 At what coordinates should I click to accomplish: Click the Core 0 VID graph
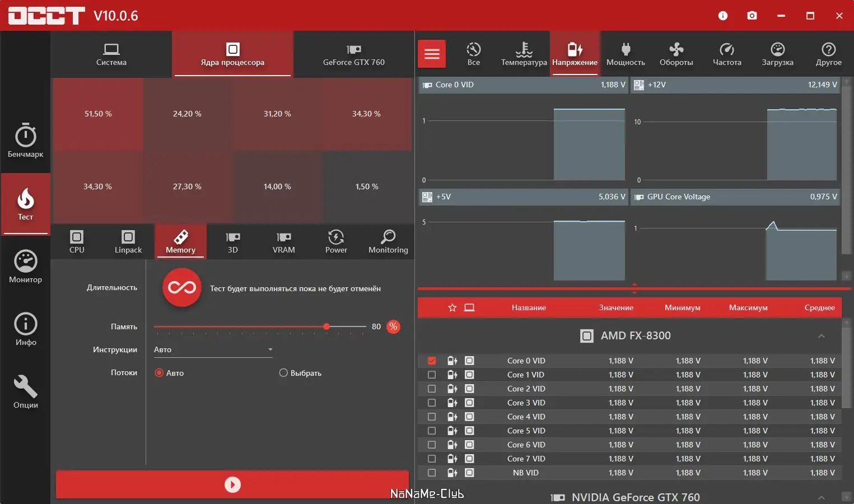pyautogui.click(x=523, y=132)
